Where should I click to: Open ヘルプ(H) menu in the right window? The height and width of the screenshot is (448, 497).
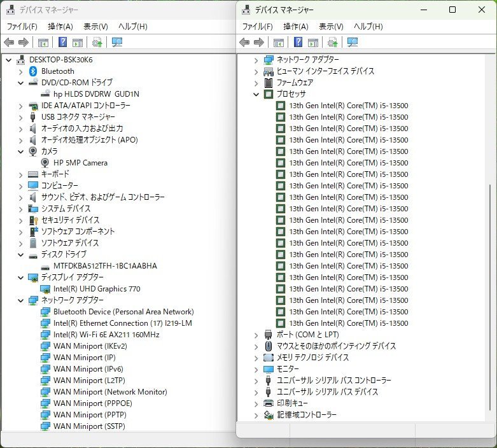[368, 27]
